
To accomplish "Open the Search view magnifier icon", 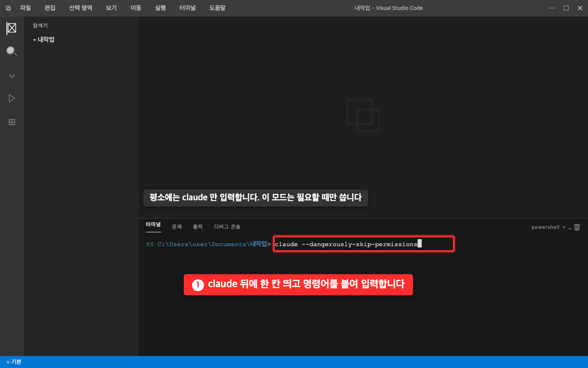I will 11,52.
